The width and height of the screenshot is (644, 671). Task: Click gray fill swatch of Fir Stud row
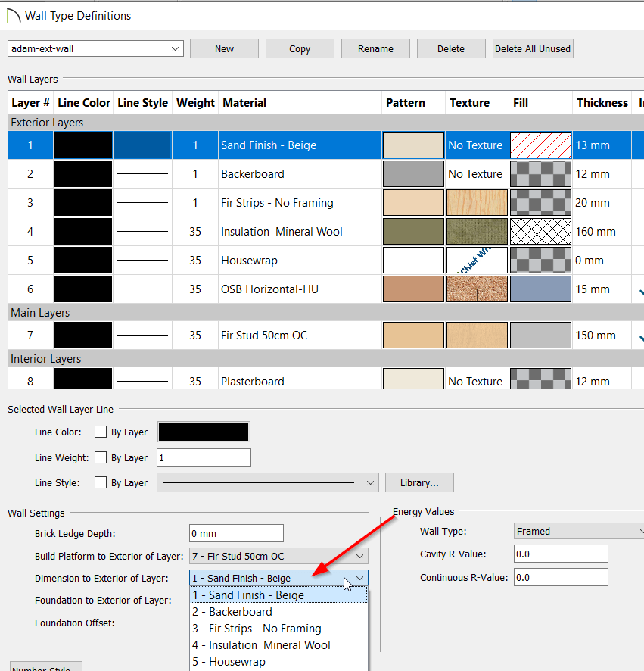(x=540, y=335)
